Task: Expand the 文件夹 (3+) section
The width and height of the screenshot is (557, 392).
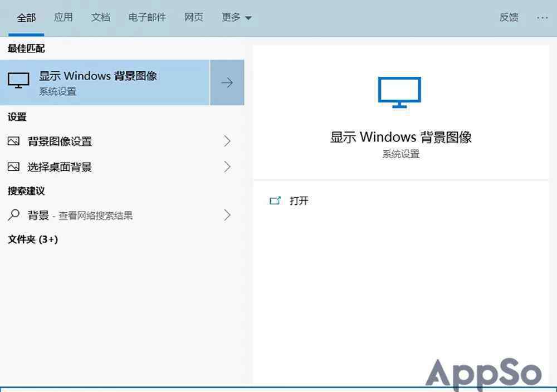Action: coord(33,239)
